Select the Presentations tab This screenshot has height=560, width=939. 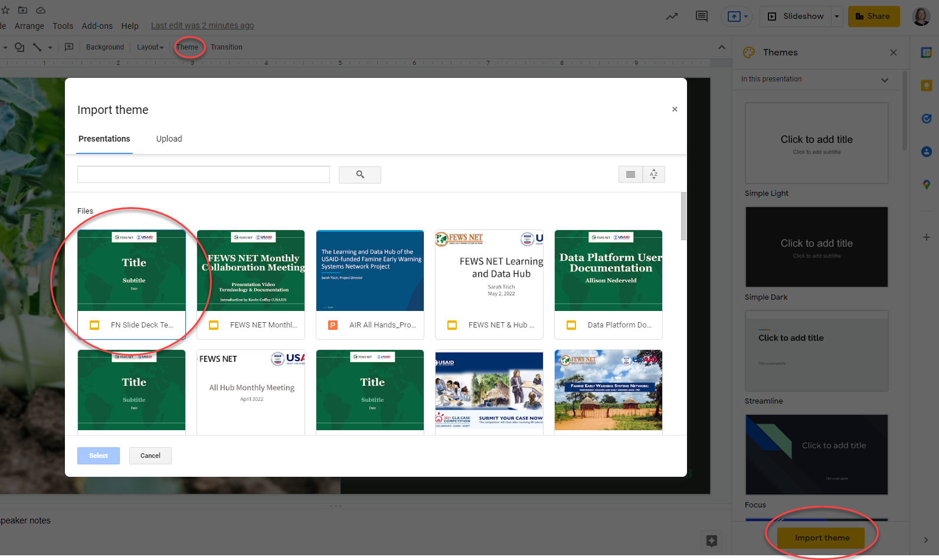(x=104, y=139)
